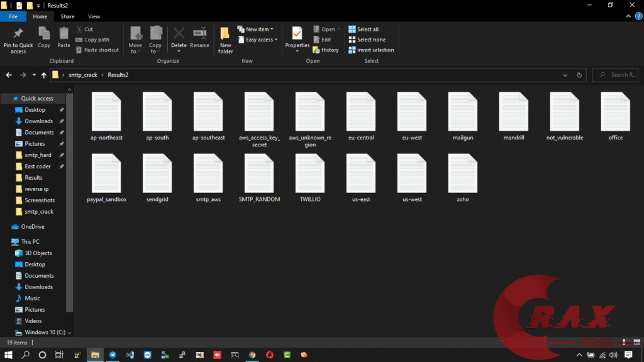Expand the Delete options arrow
This screenshot has width=644, height=362.
[179, 52]
